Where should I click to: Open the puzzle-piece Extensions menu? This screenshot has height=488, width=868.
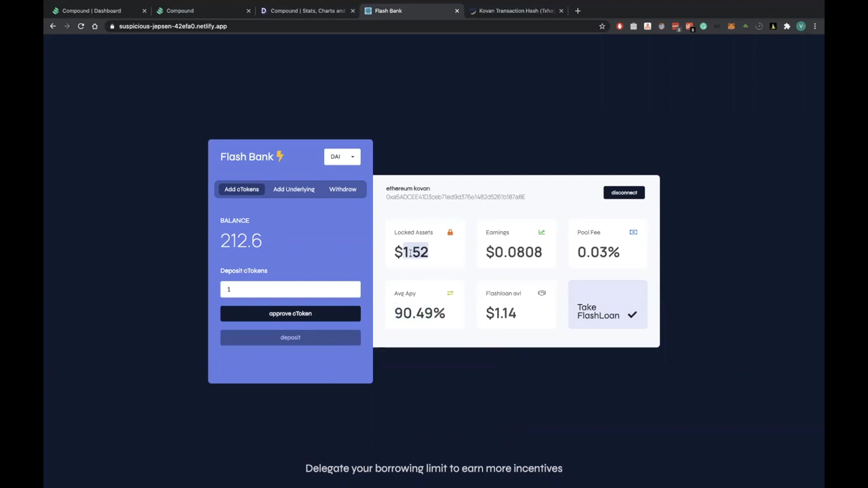click(x=787, y=26)
